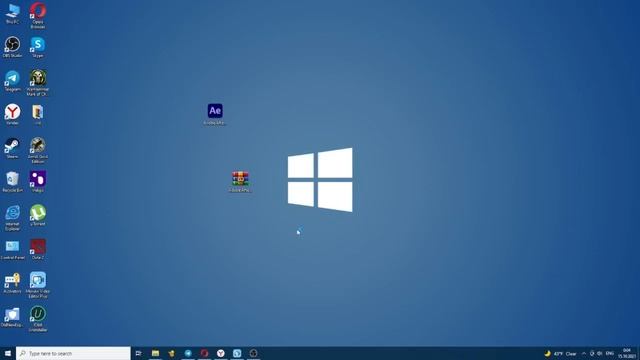The width and height of the screenshot is (640, 360).
Task: Select the OBS Studio desktop shortcut
Action: (12, 47)
